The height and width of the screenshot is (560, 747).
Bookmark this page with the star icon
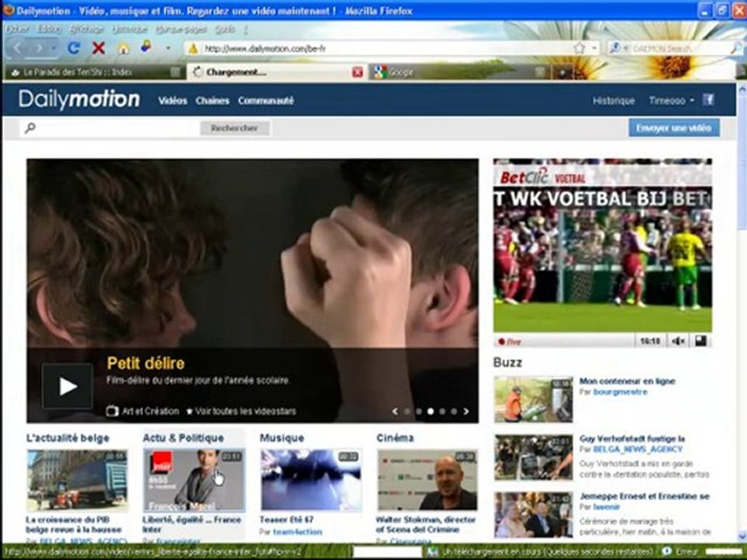tap(579, 47)
